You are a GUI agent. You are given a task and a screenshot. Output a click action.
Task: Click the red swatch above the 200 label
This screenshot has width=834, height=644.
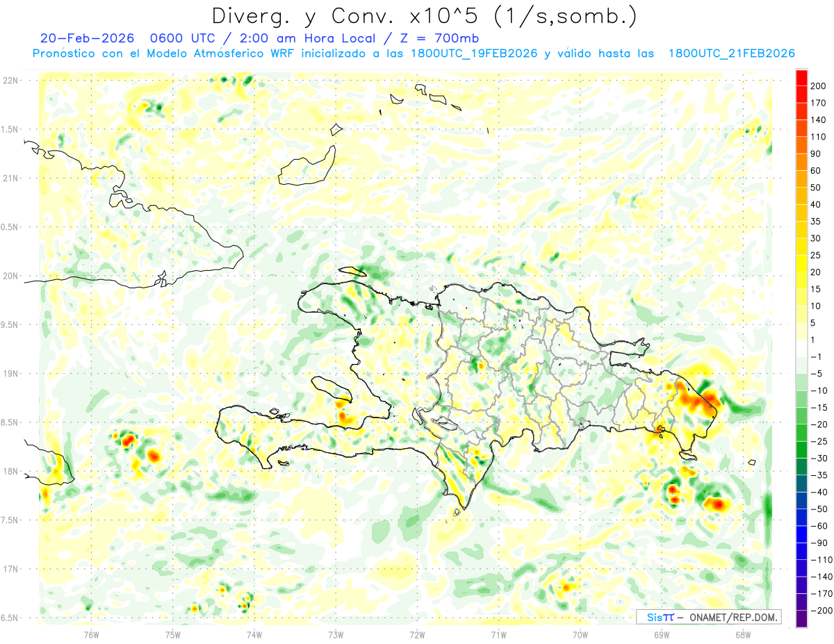(801, 77)
